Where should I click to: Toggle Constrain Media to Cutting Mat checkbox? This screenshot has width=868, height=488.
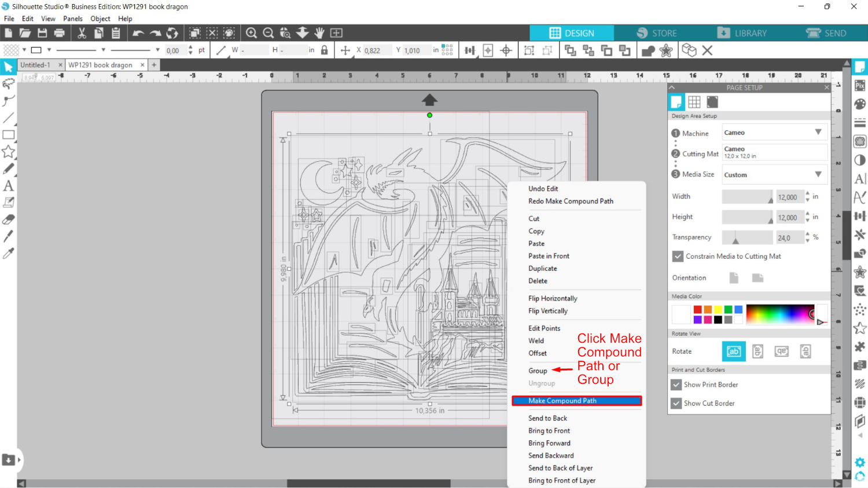point(677,256)
